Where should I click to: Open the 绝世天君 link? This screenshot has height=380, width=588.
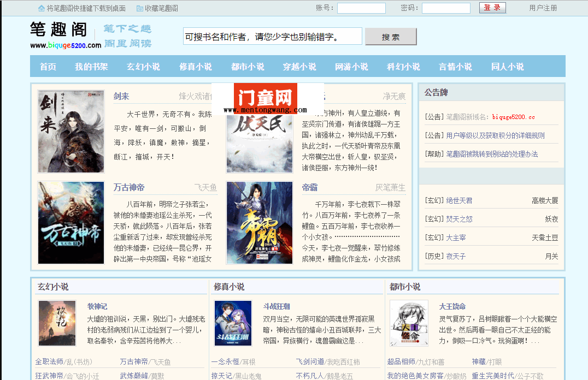459,200
